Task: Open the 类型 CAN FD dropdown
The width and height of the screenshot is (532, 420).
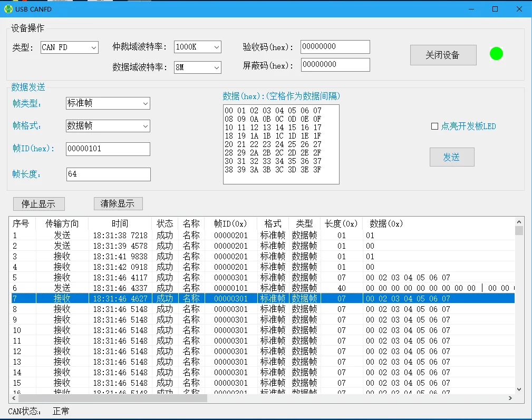Action: pos(70,47)
